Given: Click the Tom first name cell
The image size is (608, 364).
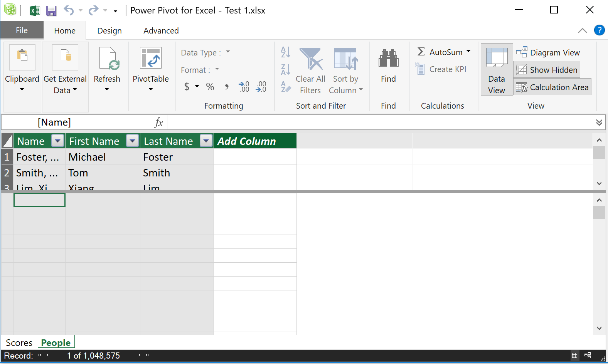Looking at the screenshot, I should tap(103, 173).
